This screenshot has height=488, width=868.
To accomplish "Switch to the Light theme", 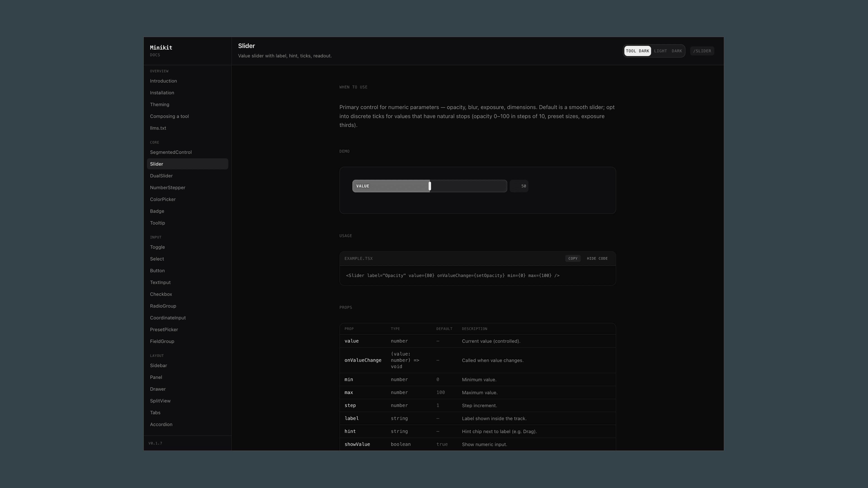I will [660, 51].
